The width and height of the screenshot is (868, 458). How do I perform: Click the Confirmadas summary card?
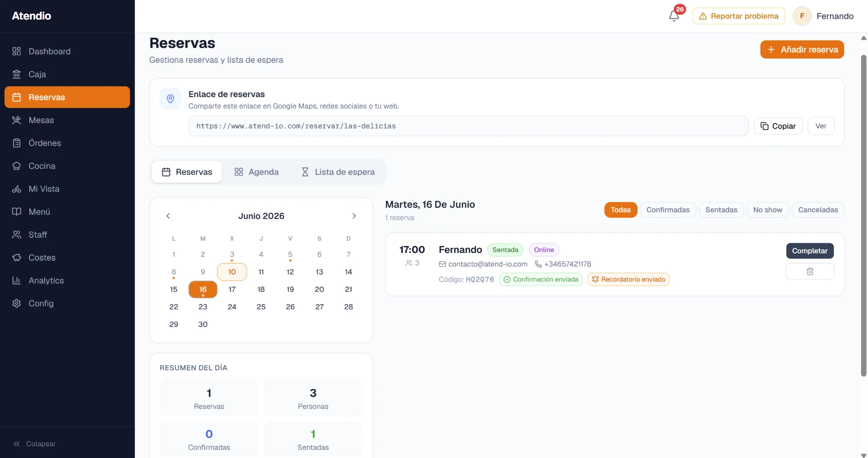(x=209, y=439)
